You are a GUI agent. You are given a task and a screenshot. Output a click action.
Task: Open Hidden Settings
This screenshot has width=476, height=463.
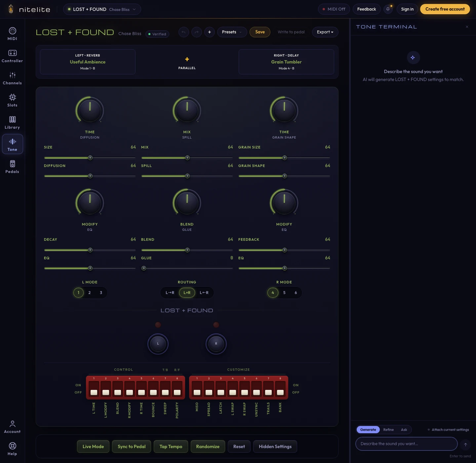coord(275,446)
